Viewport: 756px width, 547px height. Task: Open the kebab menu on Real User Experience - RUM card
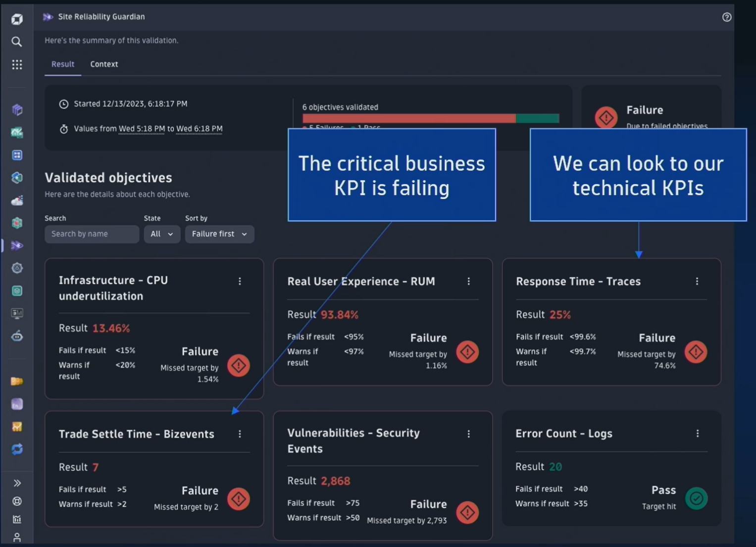[468, 281]
